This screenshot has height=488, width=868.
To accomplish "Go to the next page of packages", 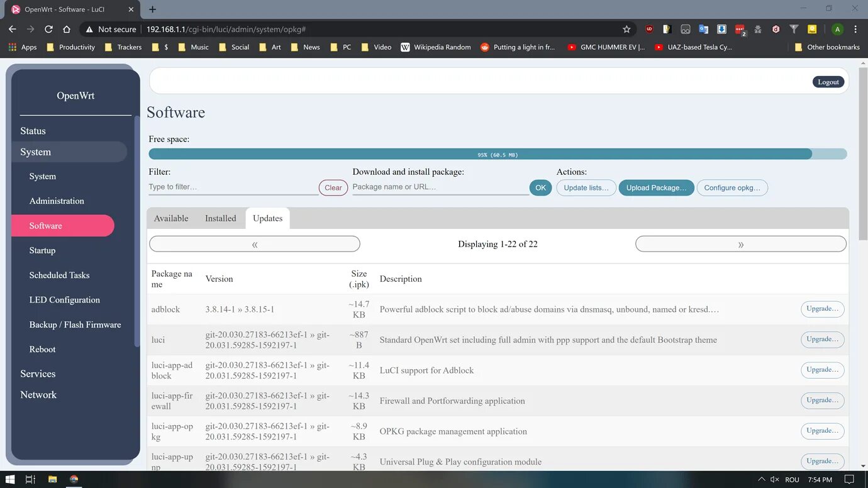I will tap(741, 244).
